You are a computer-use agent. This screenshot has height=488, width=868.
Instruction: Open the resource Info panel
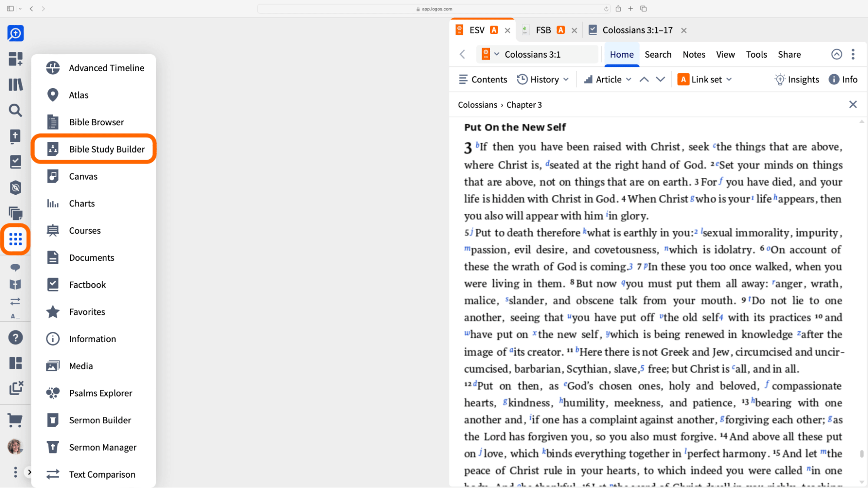coord(843,79)
